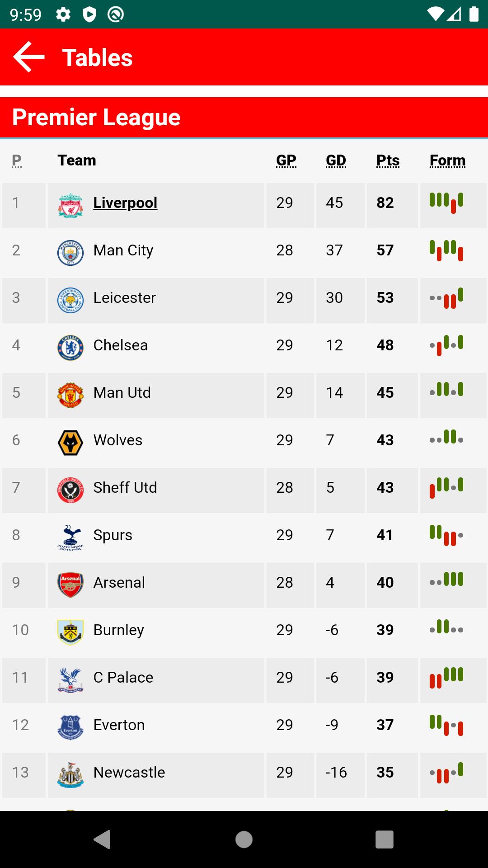Image resolution: width=488 pixels, height=868 pixels.
Task: Select Liverpool's form indicator bars
Action: point(446,203)
